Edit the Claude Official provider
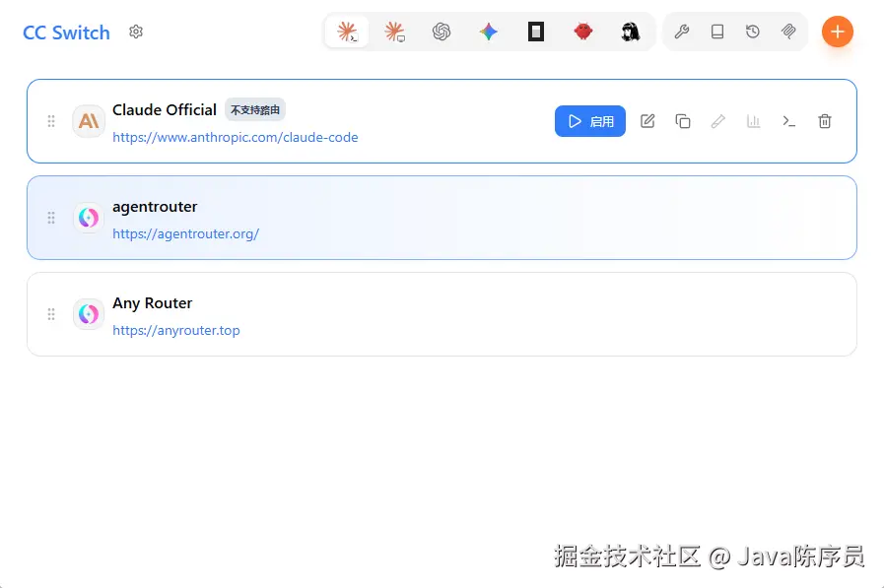This screenshot has width=884, height=588. (x=647, y=121)
